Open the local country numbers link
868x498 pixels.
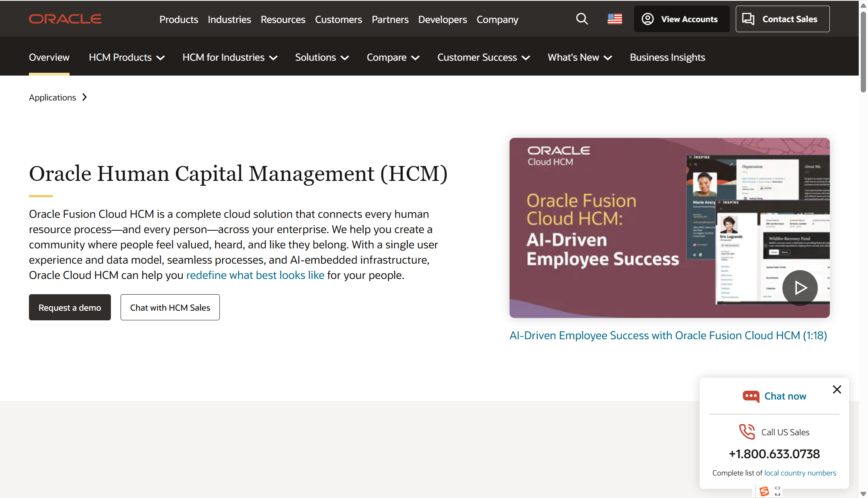pyautogui.click(x=800, y=473)
